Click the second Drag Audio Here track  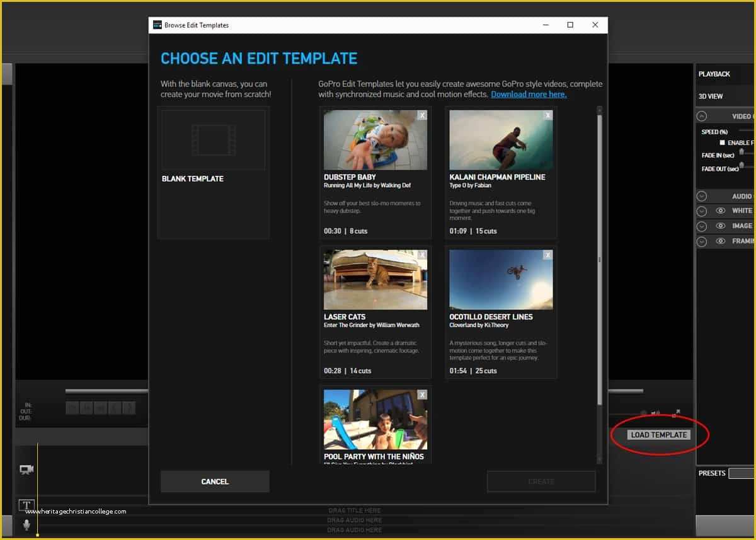[355, 530]
